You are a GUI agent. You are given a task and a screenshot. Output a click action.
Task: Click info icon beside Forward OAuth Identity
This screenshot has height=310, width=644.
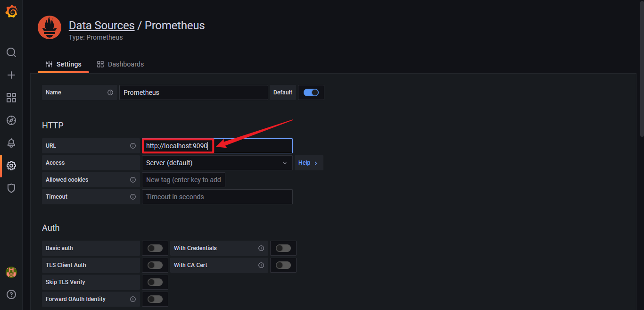pos(133,299)
